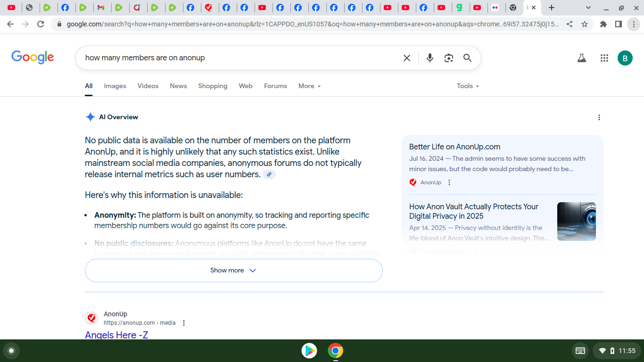Open Play Store from the shelf
The image size is (644, 362).
(x=309, y=351)
